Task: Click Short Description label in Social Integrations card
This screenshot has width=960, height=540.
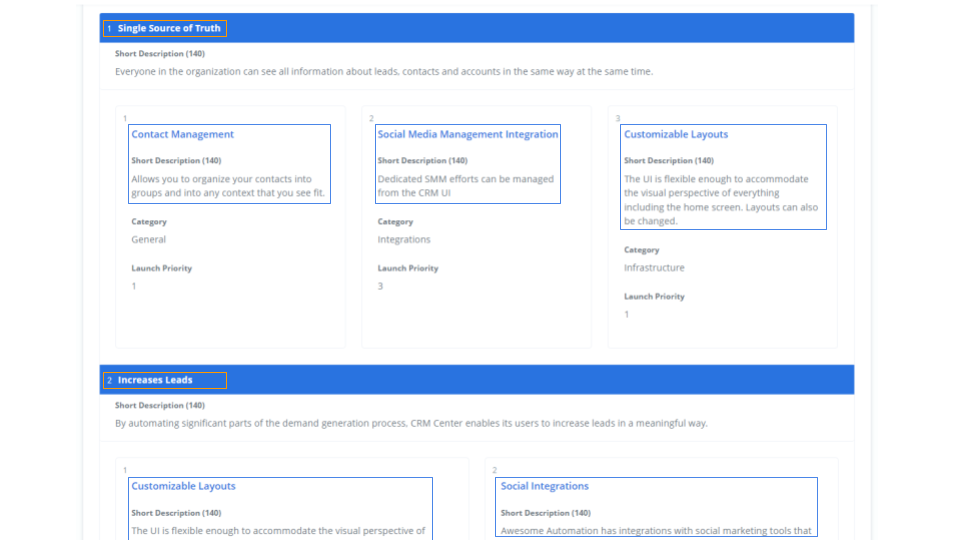Action: tap(546, 513)
